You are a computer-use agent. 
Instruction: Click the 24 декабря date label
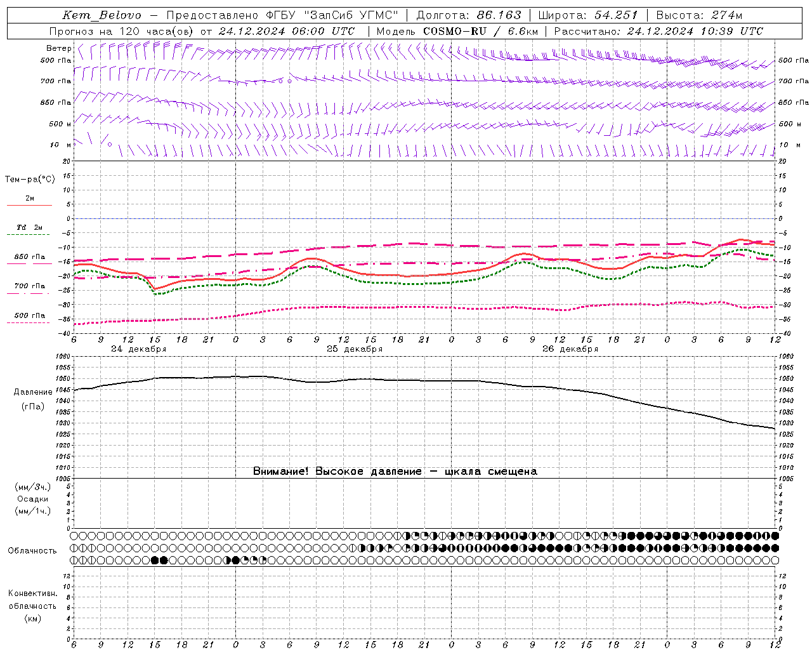tap(139, 349)
